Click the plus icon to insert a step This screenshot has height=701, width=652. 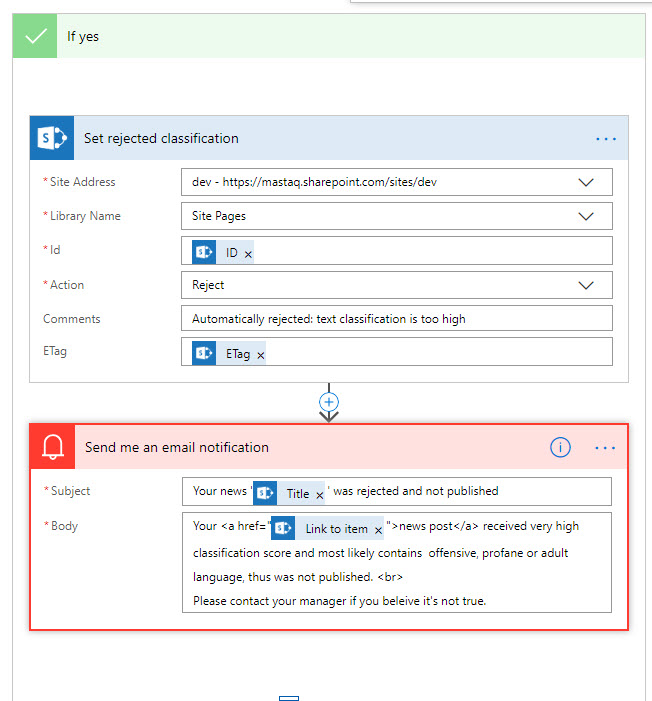pyautogui.click(x=328, y=401)
